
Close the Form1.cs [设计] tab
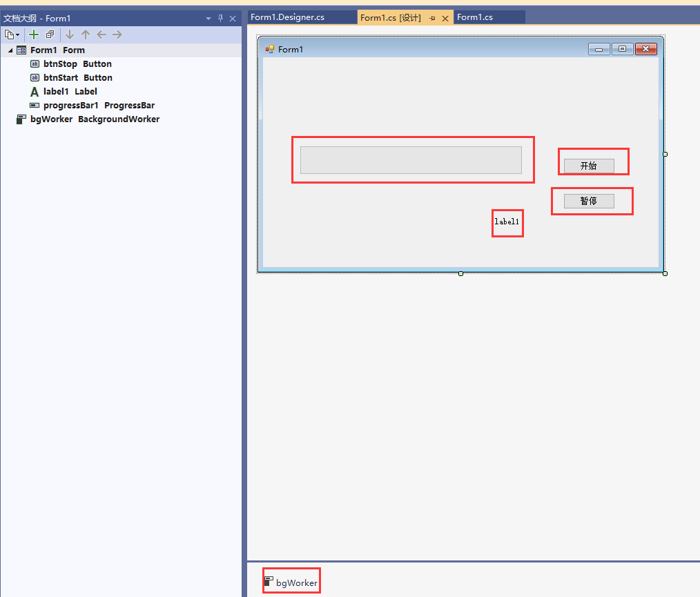point(445,19)
